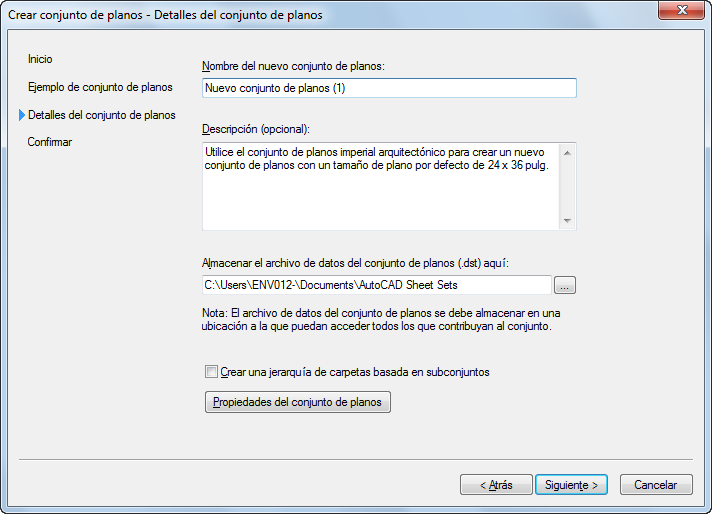The height and width of the screenshot is (514, 712).
Task: Click the description scrollbar down arrow
Action: click(x=567, y=221)
